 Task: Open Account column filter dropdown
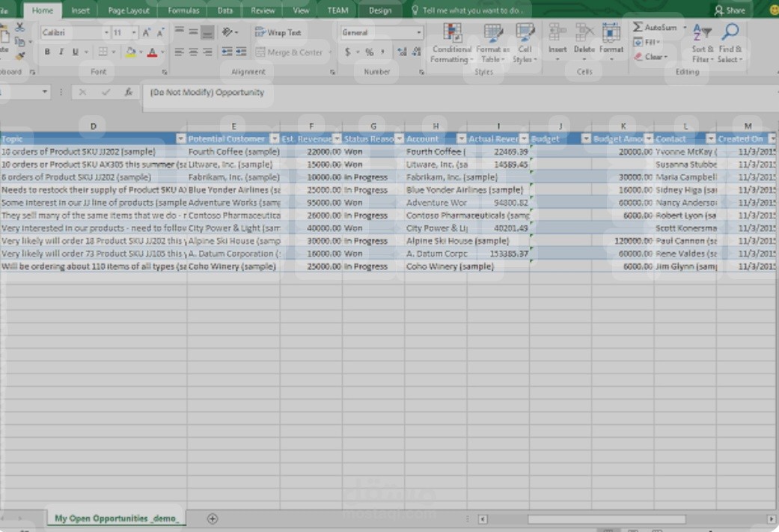coord(461,139)
